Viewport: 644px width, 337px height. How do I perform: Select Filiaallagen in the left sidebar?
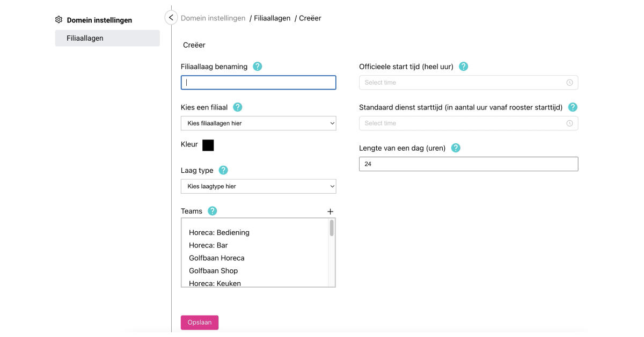[107, 38]
